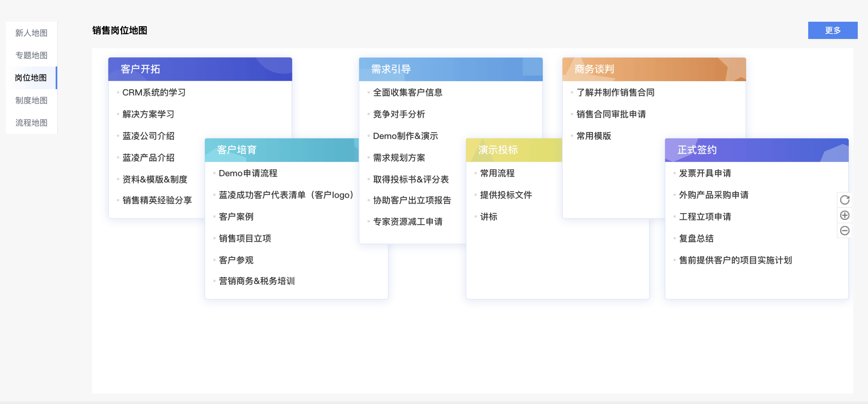Screen dimensions: 868x404
Task: Click 发票开具申请 under 正式签约
Action: click(x=705, y=173)
